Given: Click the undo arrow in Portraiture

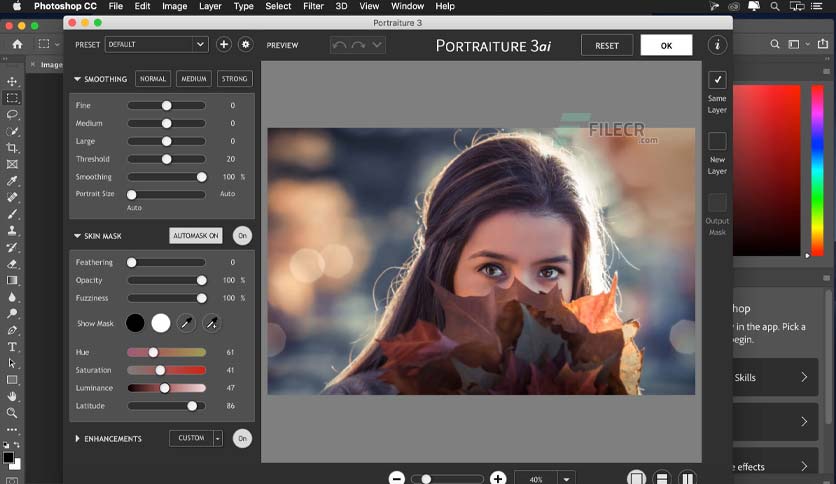Looking at the screenshot, I should pyautogui.click(x=339, y=45).
